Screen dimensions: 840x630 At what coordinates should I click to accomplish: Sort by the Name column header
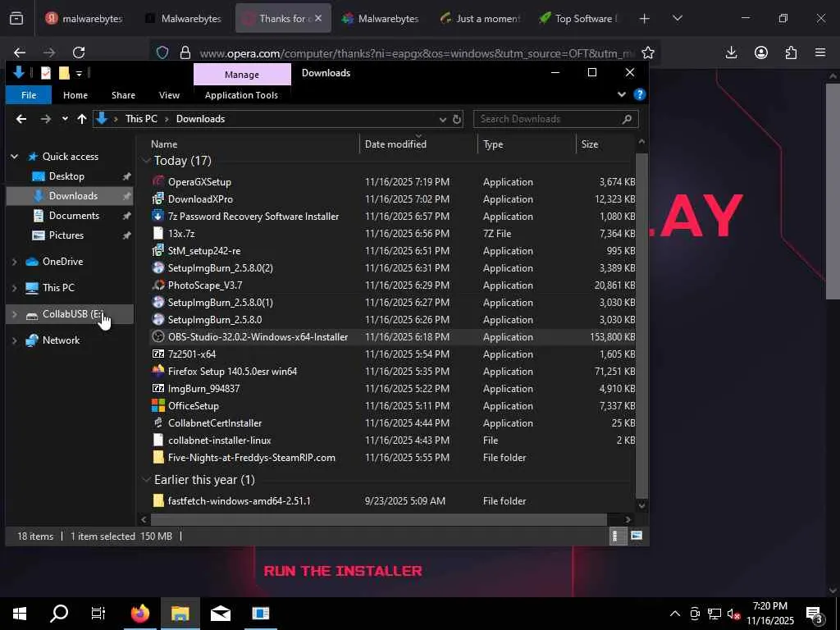click(x=164, y=144)
